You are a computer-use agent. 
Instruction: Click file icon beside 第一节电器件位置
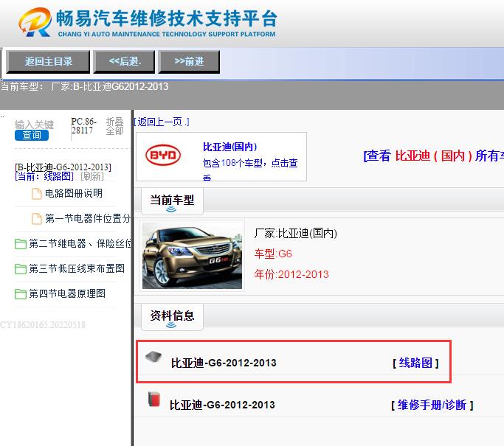[x=37, y=219]
